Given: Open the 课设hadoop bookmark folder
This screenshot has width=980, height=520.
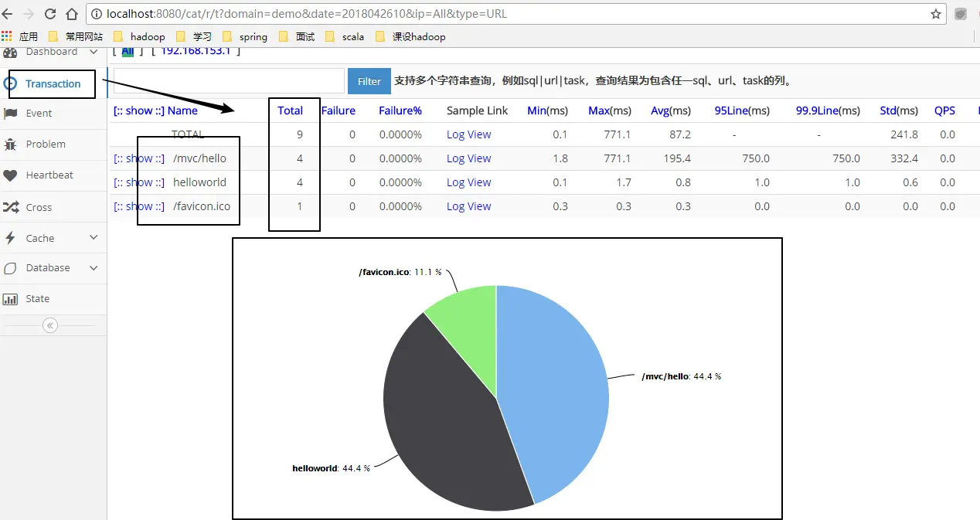Looking at the screenshot, I should (410, 36).
